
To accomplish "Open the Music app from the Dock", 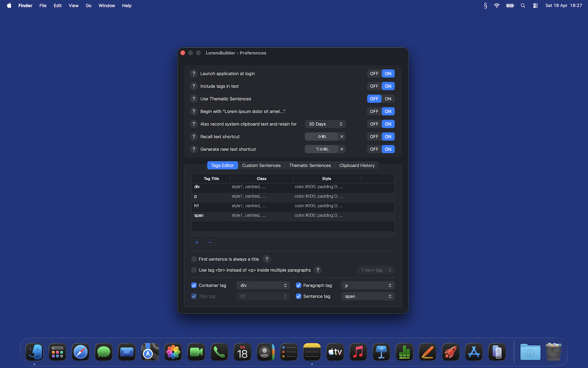I will (x=358, y=352).
